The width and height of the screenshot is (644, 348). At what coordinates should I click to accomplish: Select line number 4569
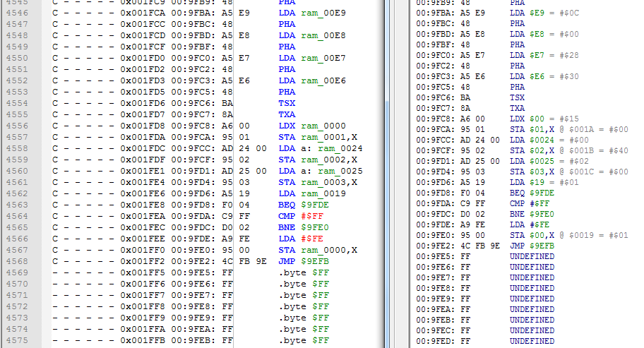tap(17, 272)
